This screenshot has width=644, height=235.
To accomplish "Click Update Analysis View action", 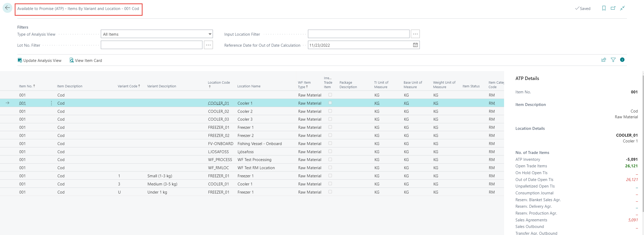I will [40, 60].
